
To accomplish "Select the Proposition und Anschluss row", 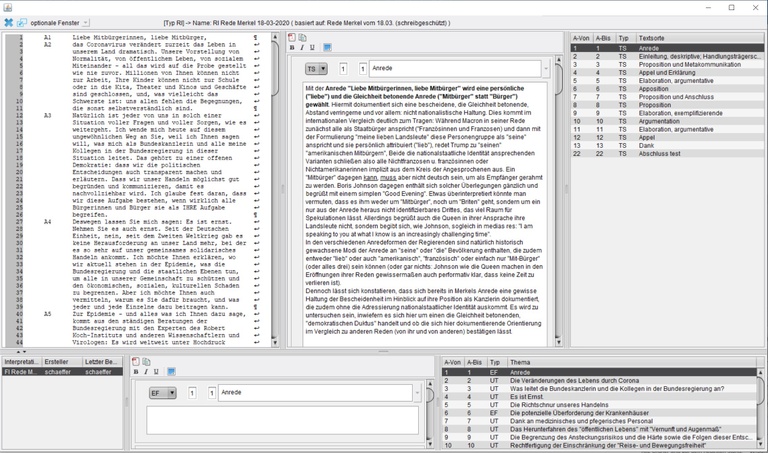I will 667,97.
